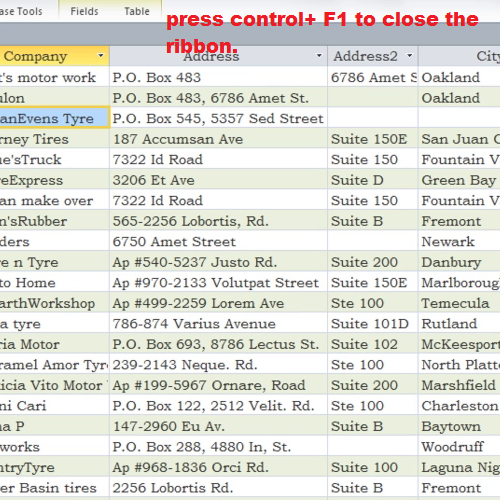The height and width of the screenshot is (500, 500).
Task: Select the highlighted 'anEvens Tyre' company cell
Action: (x=54, y=117)
